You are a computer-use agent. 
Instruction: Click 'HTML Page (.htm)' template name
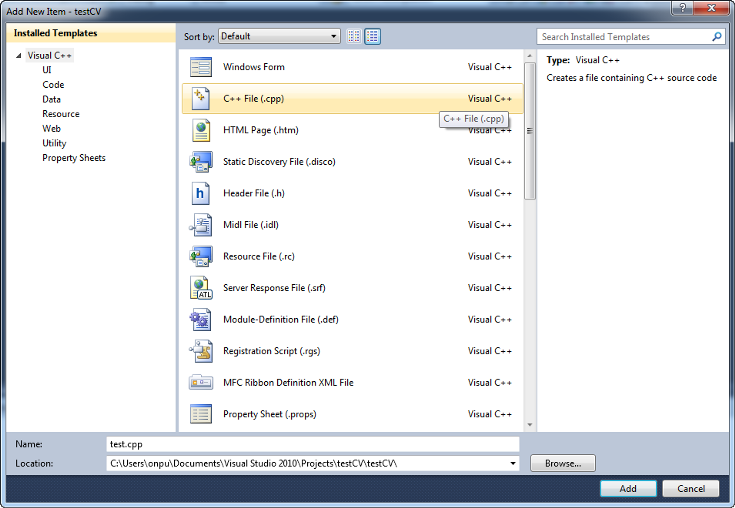(x=261, y=130)
